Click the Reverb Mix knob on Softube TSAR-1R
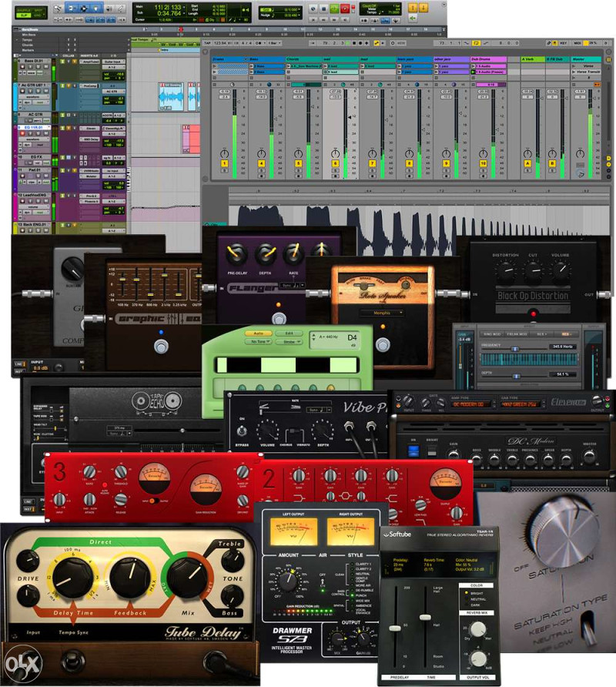Viewport: 616px width, 687px height. tap(478, 629)
